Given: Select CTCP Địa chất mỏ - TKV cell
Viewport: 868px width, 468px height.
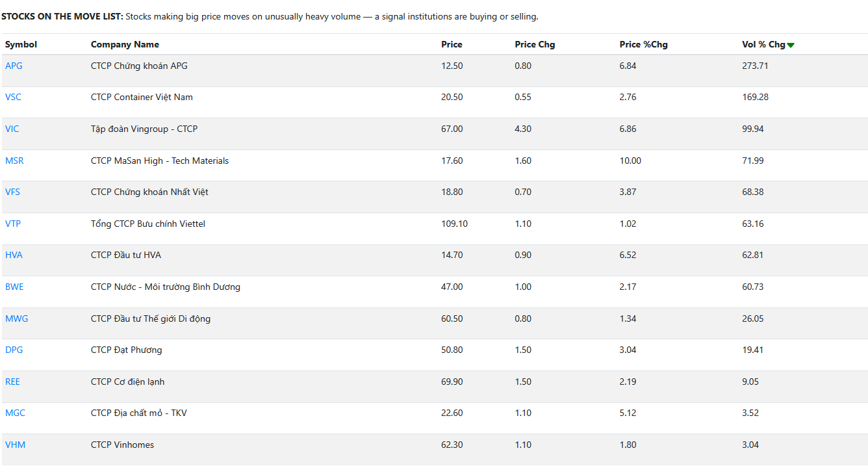Looking at the screenshot, I should (x=139, y=413).
